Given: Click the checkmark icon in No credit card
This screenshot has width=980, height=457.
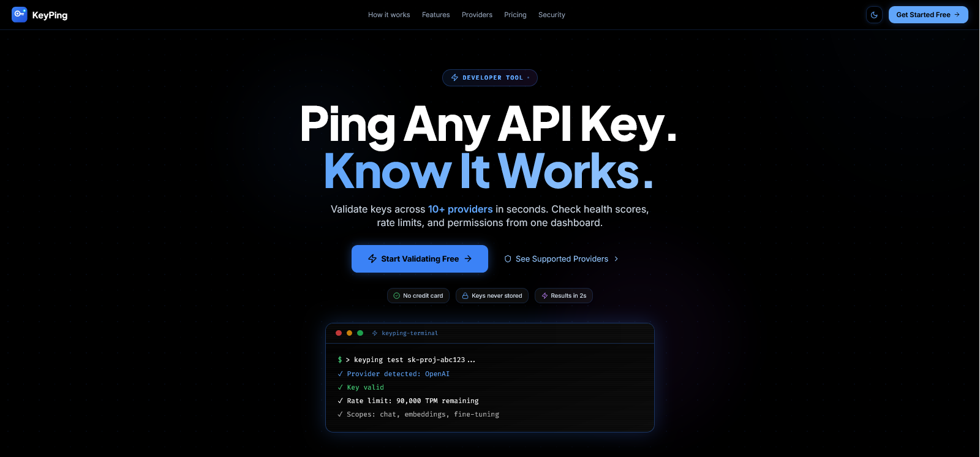Looking at the screenshot, I should (x=397, y=296).
